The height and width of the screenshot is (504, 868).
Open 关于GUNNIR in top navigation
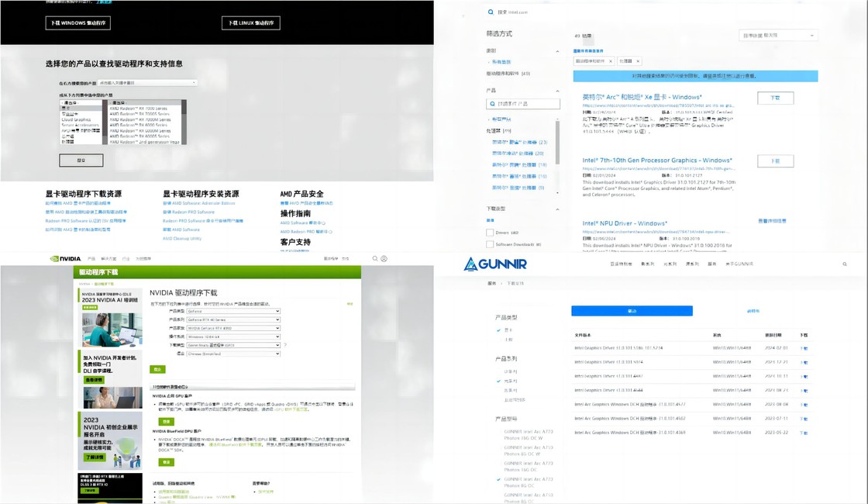tap(739, 264)
